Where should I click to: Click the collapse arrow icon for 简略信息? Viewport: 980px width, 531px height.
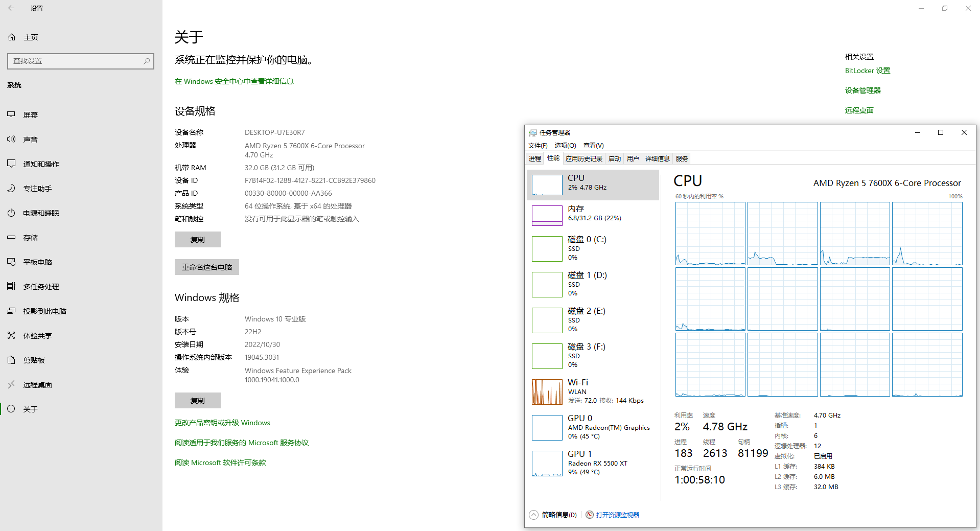tap(533, 515)
